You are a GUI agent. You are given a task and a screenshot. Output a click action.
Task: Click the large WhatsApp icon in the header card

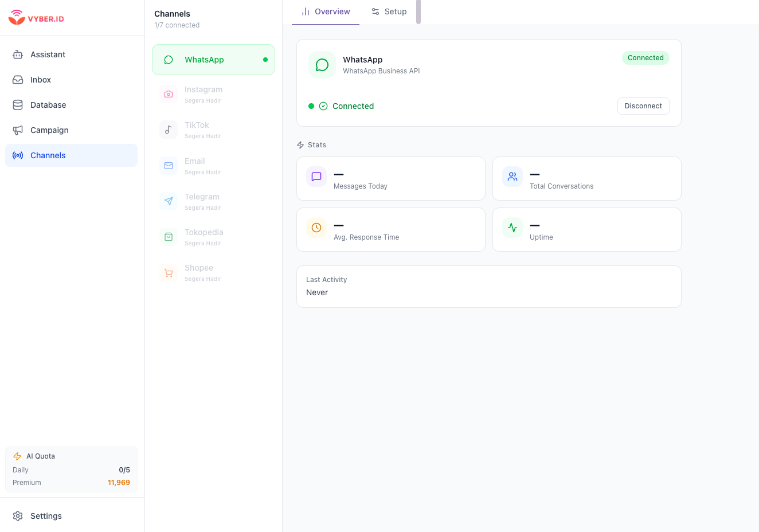pos(322,65)
